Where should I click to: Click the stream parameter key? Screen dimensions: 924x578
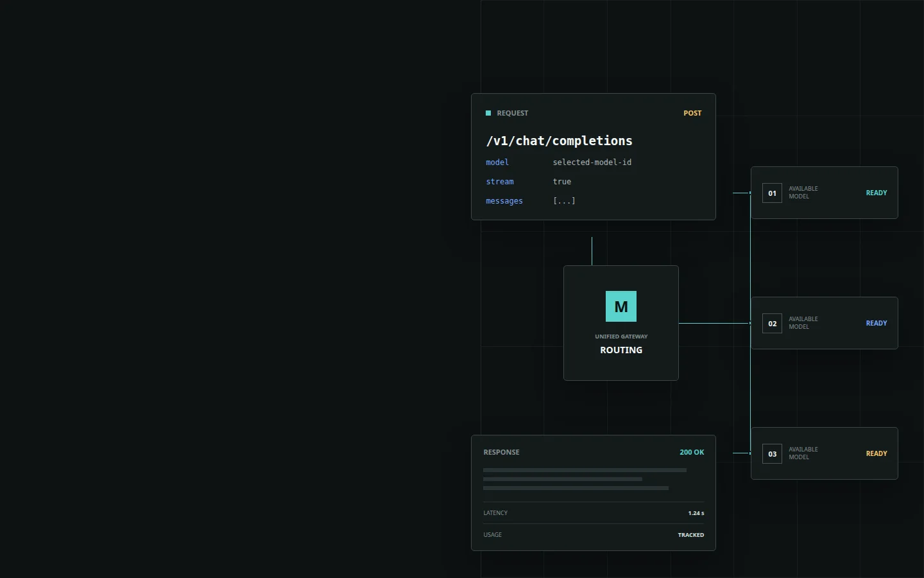click(x=500, y=182)
